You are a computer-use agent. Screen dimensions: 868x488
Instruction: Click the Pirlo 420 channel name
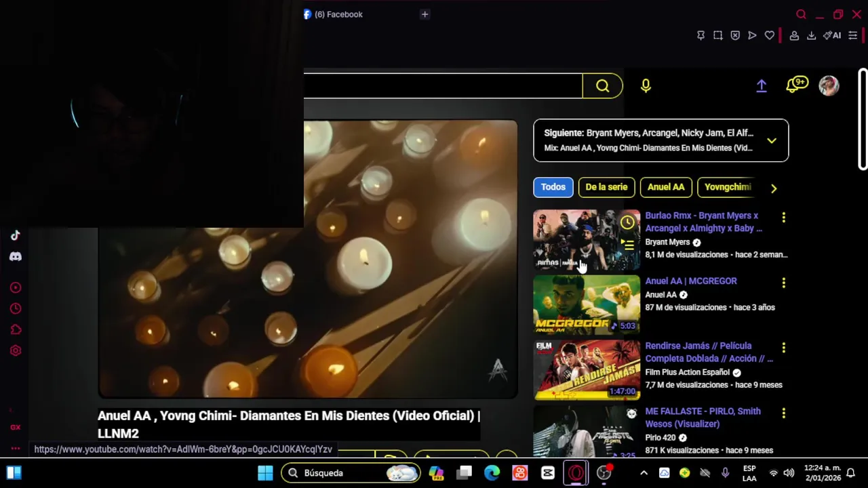click(660, 438)
